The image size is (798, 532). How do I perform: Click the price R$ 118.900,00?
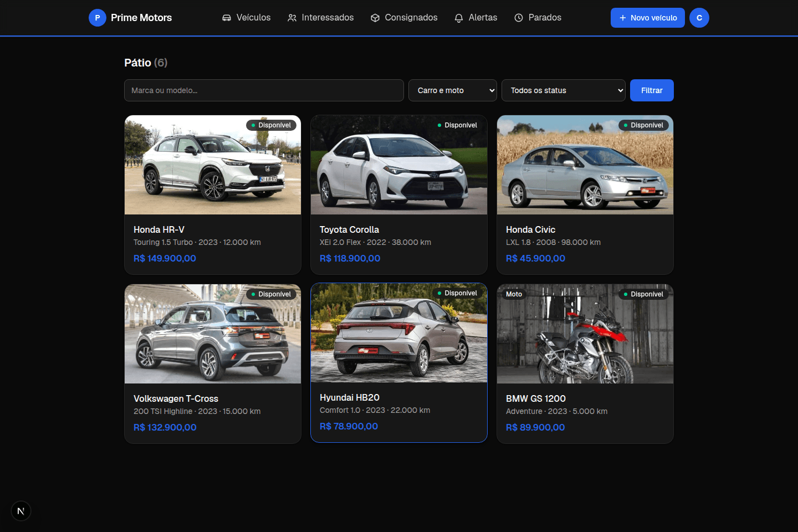click(x=350, y=258)
